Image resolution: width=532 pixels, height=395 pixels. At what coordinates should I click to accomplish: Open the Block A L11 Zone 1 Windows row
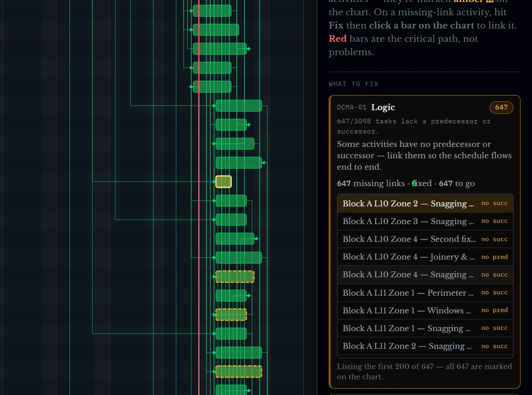pos(425,310)
